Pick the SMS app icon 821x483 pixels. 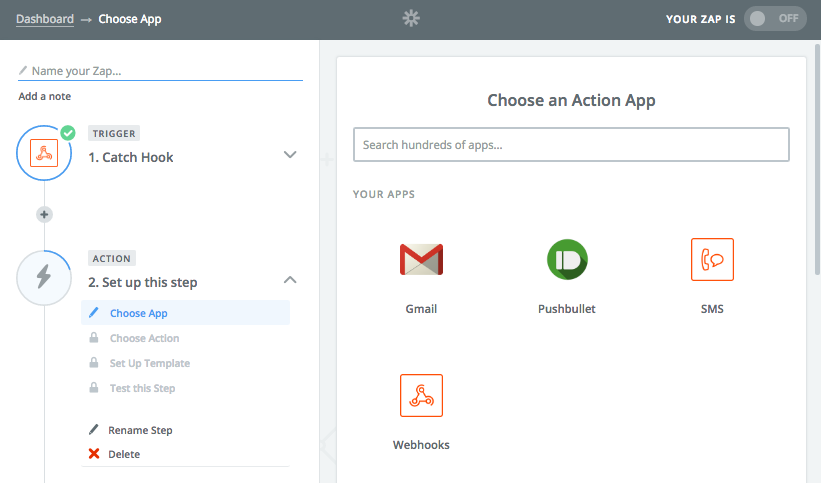(x=712, y=259)
